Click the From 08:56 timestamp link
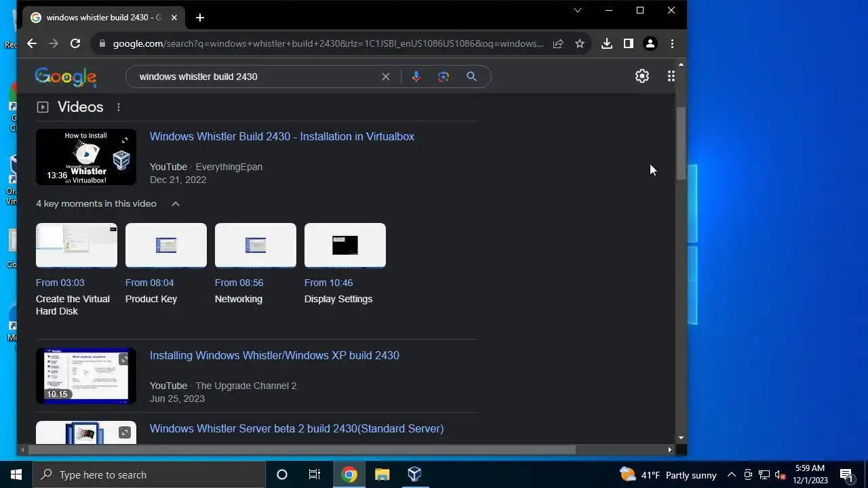Image resolution: width=868 pixels, height=488 pixels. tap(239, 283)
